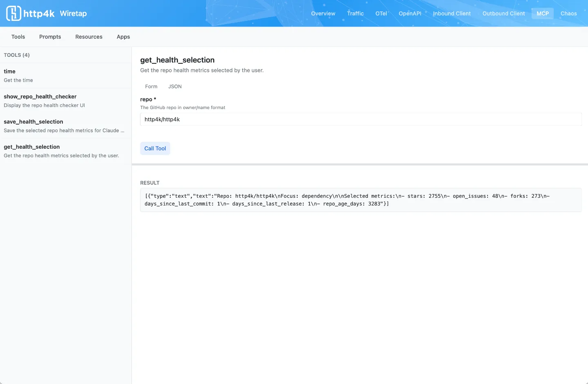This screenshot has height=384, width=588.
Task: Open the Resources sub-tab
Action: tap(89, 37)
